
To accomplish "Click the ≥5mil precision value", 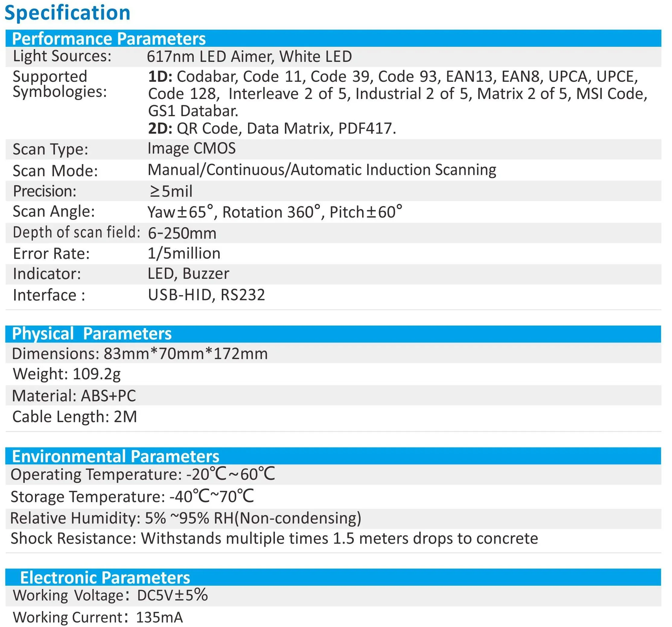I will coord(171,191).
